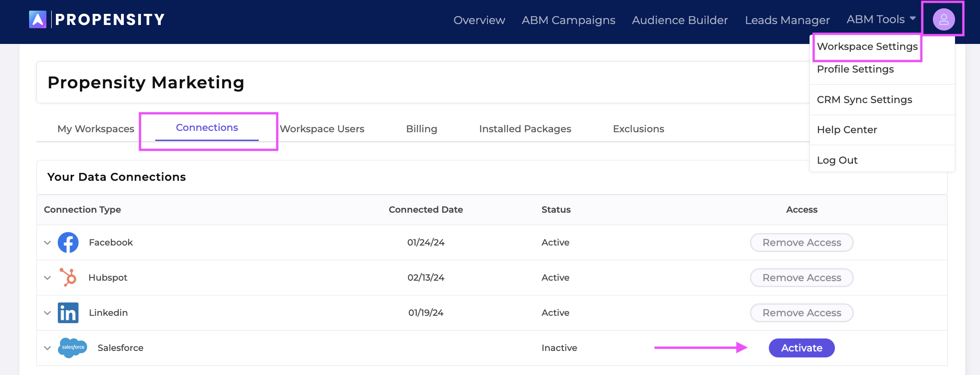Switch to the Exclusions tab
The image size is (980, 375).
click(639, 129)
